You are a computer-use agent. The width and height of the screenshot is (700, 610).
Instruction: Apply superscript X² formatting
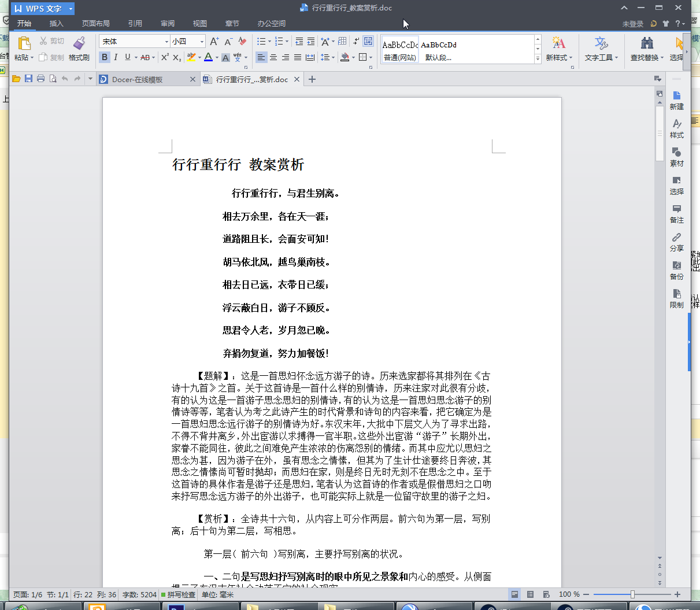165,57
